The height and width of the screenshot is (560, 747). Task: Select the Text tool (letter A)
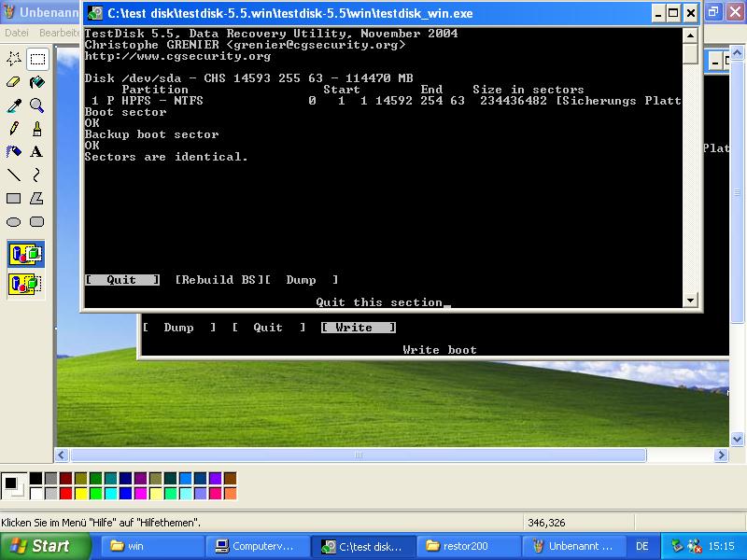37,152
